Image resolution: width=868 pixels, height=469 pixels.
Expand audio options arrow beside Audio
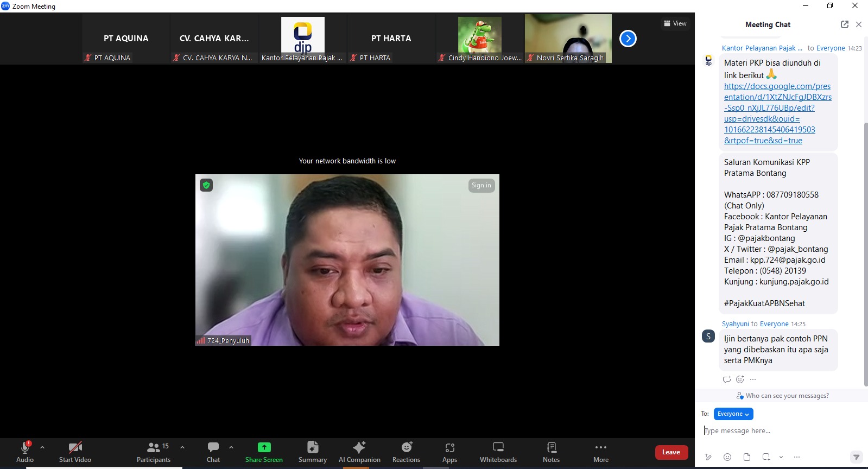(x=42, y=447)
